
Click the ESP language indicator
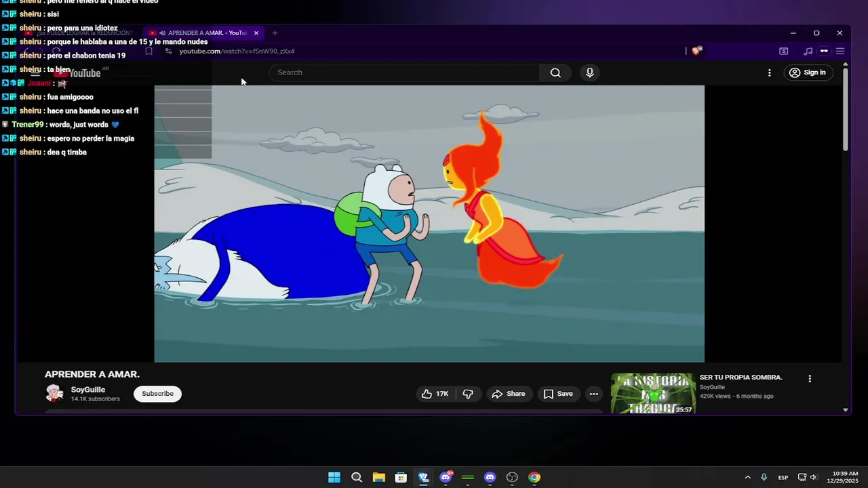click(783, 477)
